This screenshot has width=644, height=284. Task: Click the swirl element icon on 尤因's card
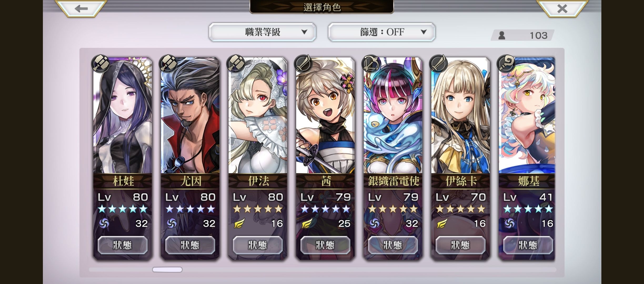[172, 224]
